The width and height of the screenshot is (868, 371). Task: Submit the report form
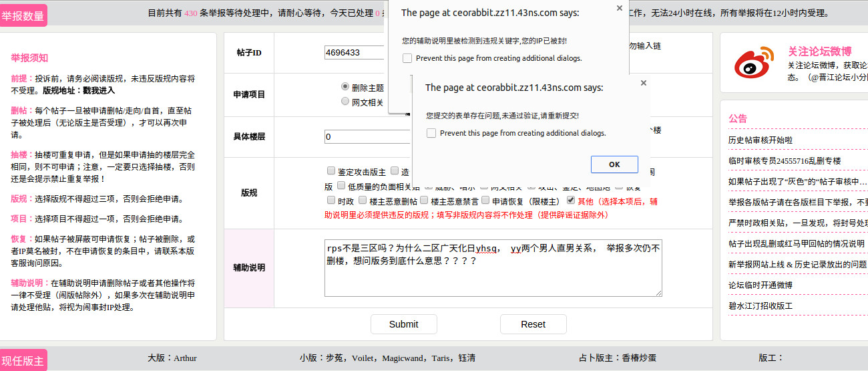[x=404, y=324]
